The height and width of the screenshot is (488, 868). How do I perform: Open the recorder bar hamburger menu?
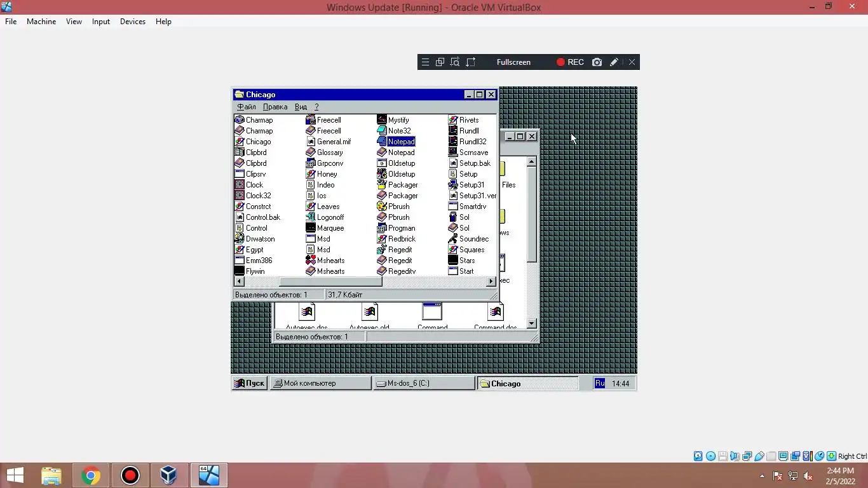tap(425, 62)
